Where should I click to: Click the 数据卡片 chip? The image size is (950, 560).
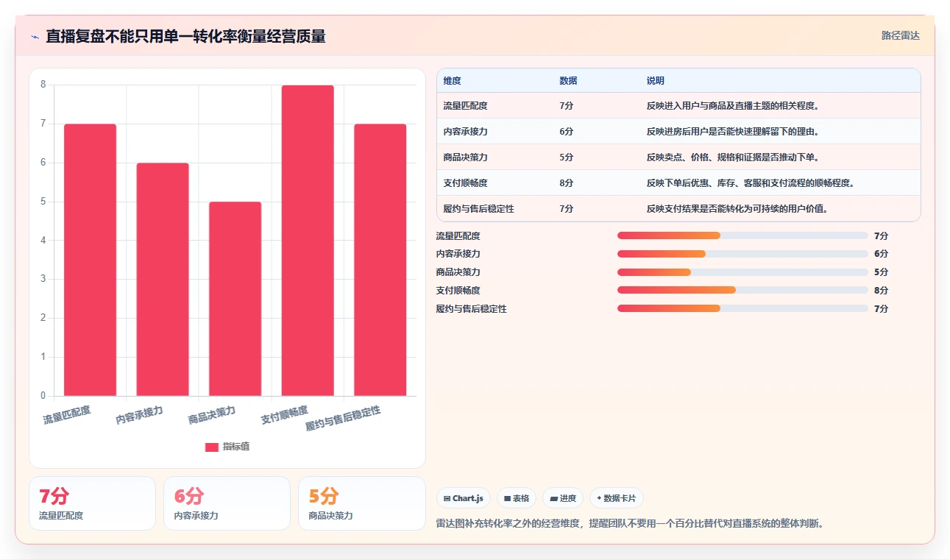pos(617,498)
